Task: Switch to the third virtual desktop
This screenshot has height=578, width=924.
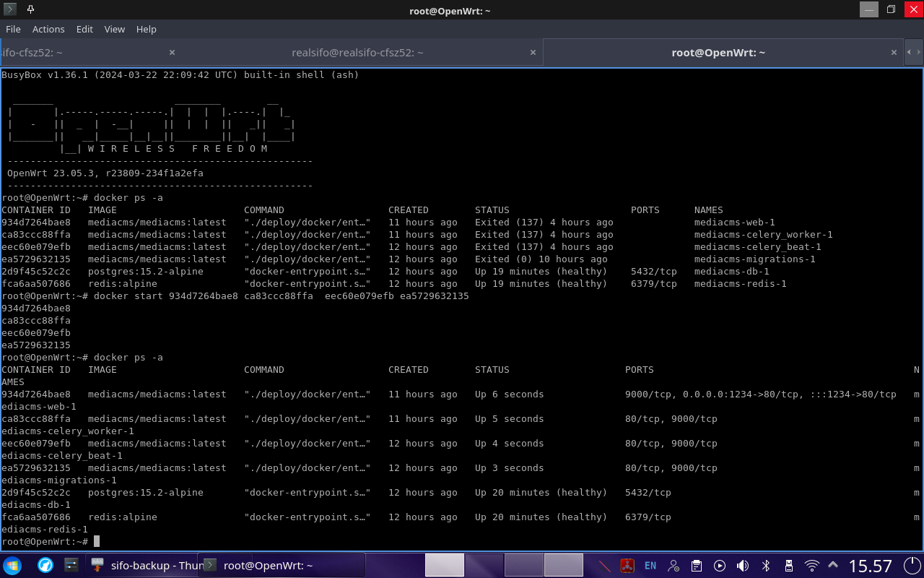Action: 523,565
